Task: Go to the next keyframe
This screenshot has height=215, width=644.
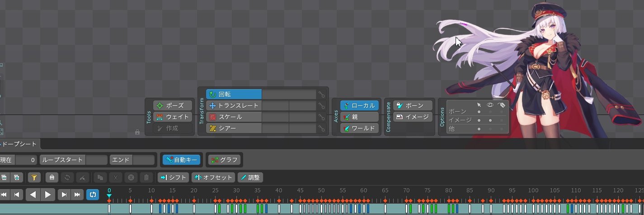Action: coord(64,195)
